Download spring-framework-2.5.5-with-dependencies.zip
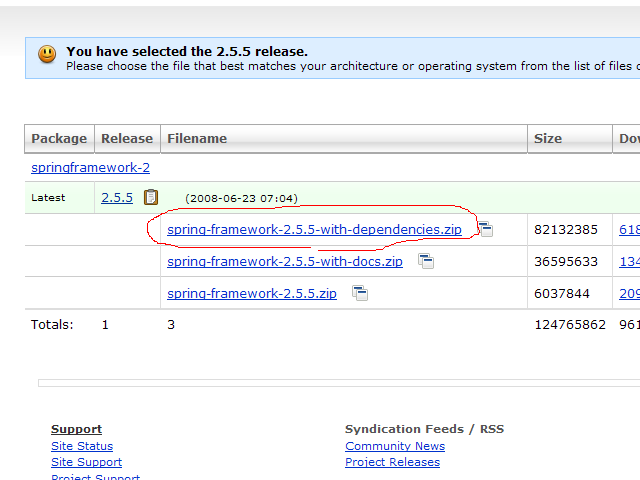 click(314, 229)
